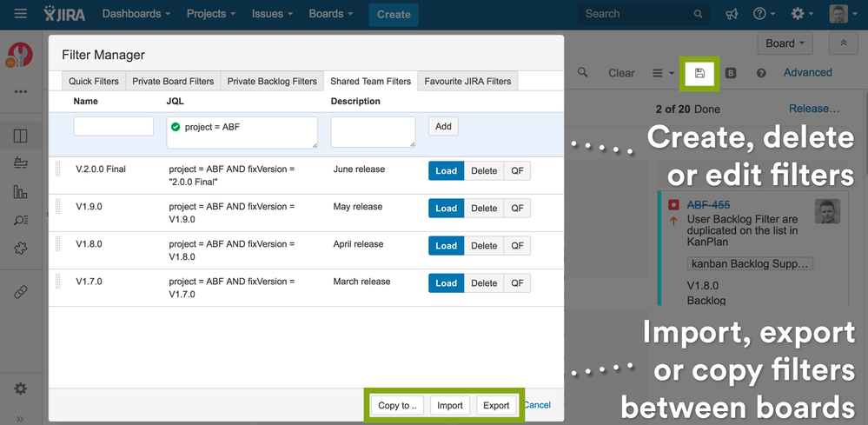Load the V.2.0.0 Final filter
This screenshot has height=425, width=868.
click(446, 171)
